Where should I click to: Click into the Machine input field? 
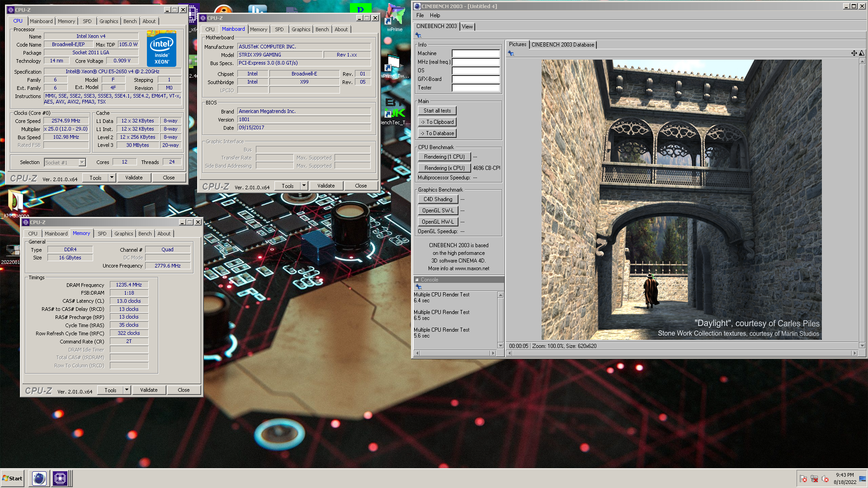coord(476,53)
